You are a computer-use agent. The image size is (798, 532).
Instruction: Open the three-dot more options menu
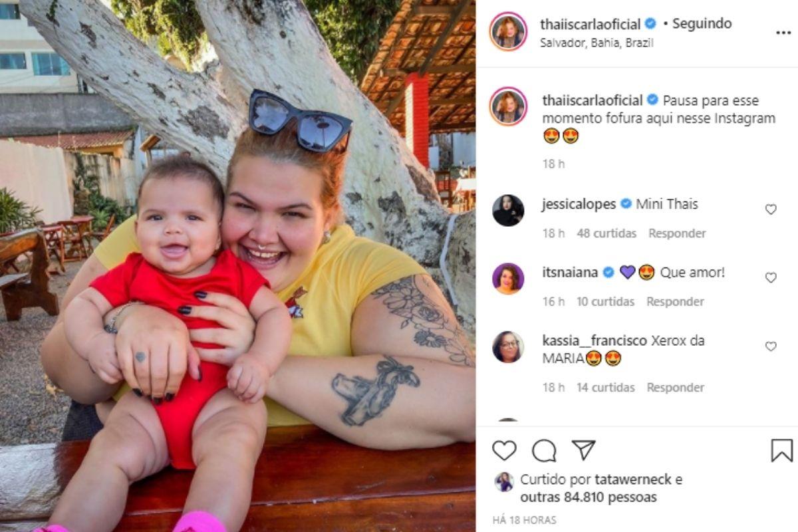[x=783, y=32]
